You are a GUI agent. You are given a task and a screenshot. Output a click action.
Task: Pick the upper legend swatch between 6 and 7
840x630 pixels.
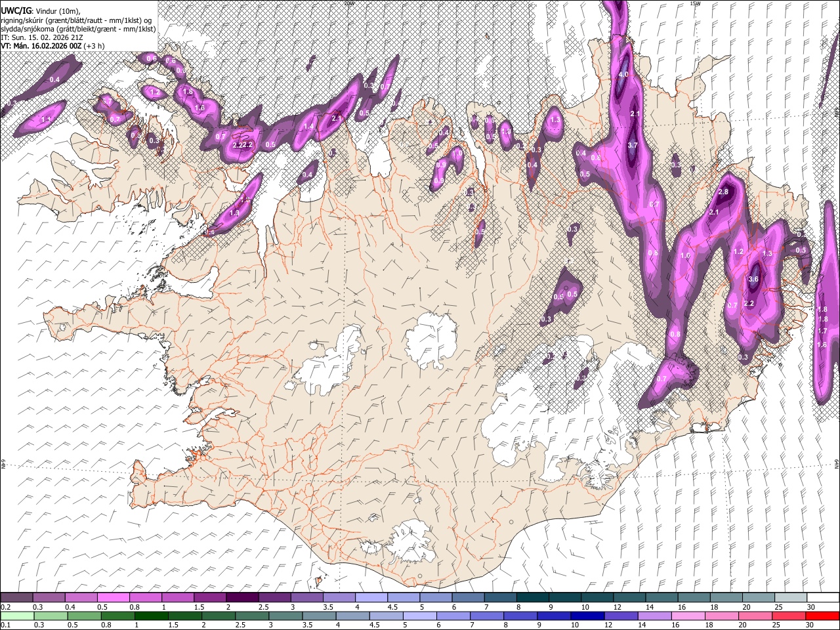(x=467, y=598)
